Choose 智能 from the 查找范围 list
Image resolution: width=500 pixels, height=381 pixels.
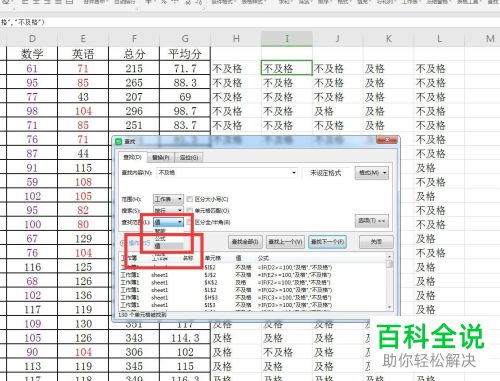tap(160, 231)
